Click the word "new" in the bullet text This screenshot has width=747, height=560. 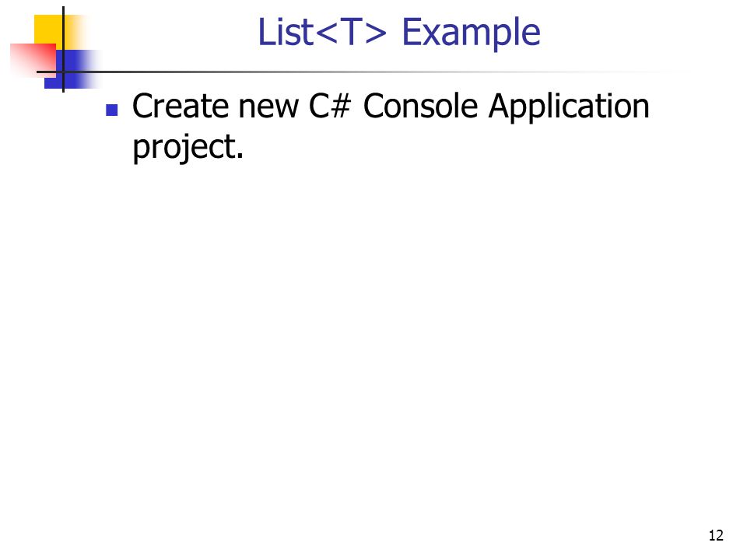pos(268,108)
